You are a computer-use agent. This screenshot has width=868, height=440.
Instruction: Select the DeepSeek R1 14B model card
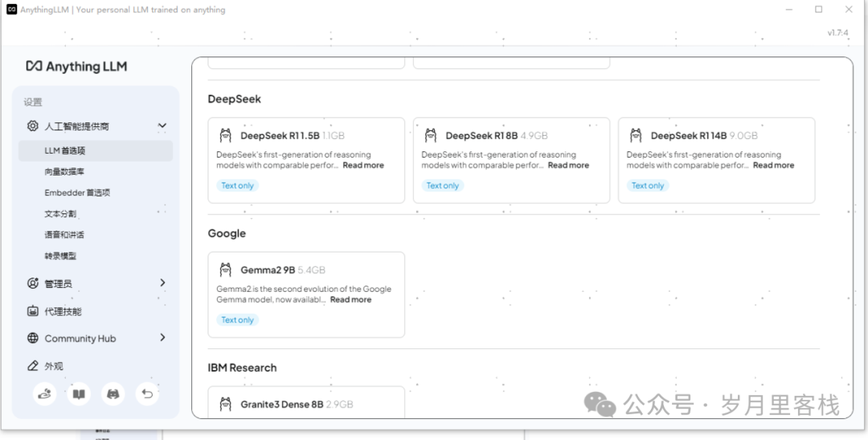(717, 160)
